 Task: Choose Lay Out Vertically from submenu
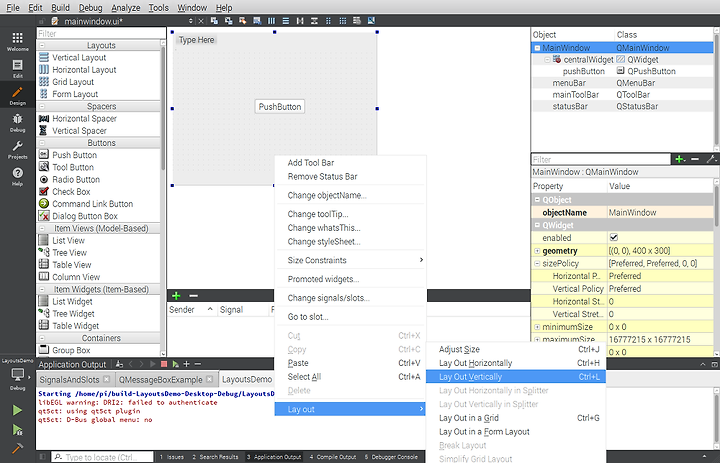coord(516,377)
